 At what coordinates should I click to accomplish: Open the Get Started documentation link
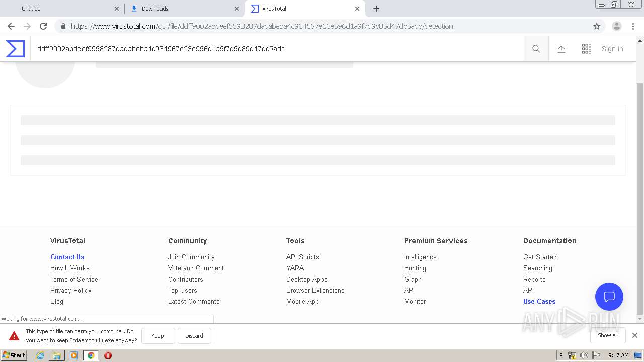[540, 257]
